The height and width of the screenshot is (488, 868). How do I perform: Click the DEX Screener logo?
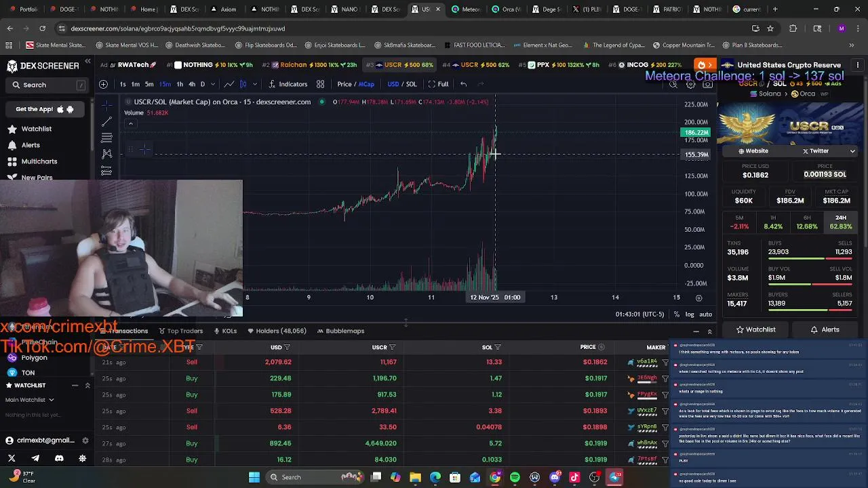pyautogui.click(x=43, y=66)
